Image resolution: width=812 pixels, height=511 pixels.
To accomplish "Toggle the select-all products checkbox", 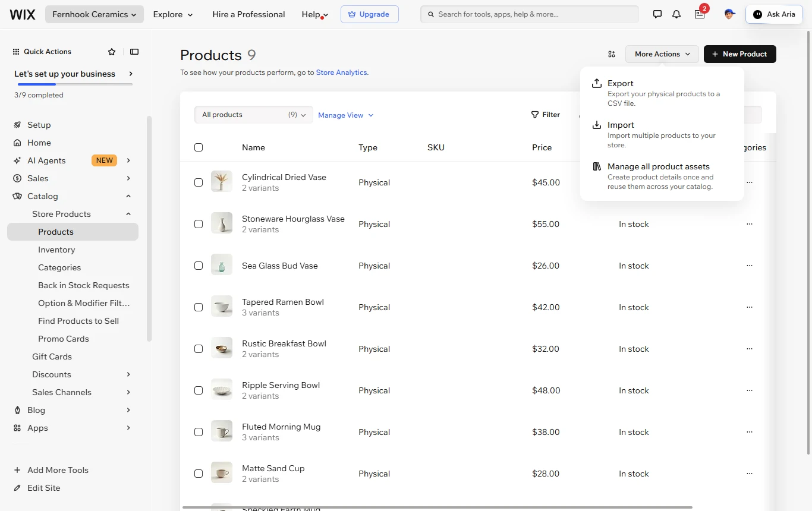I will pyautogui.click(x=199, y=147).
